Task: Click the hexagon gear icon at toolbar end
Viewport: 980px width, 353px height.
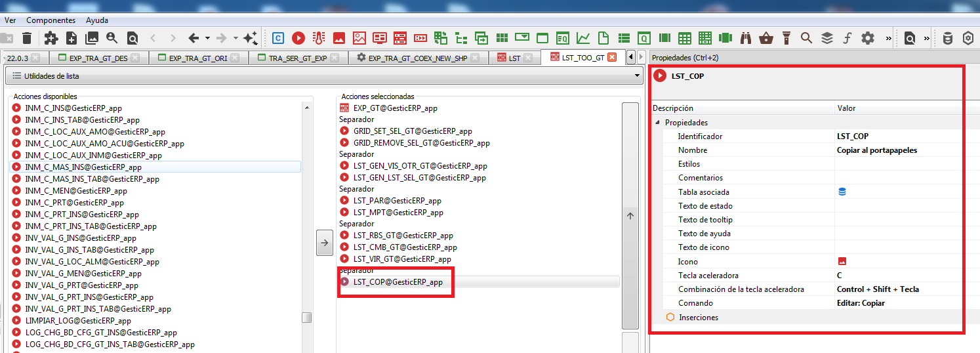Action: click(968, 38)
